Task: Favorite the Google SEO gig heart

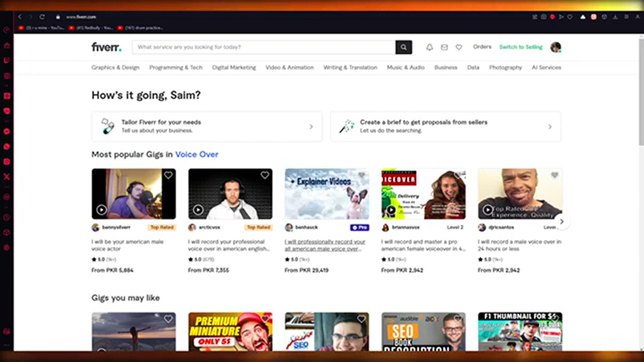Action: (x=362, y=319)
